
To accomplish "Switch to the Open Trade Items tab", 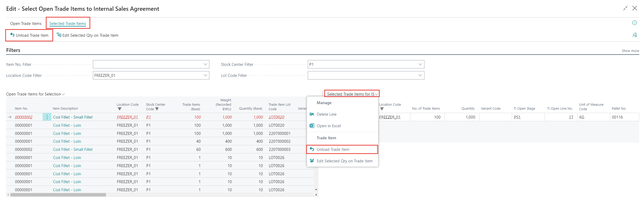I will pos(26,24).
